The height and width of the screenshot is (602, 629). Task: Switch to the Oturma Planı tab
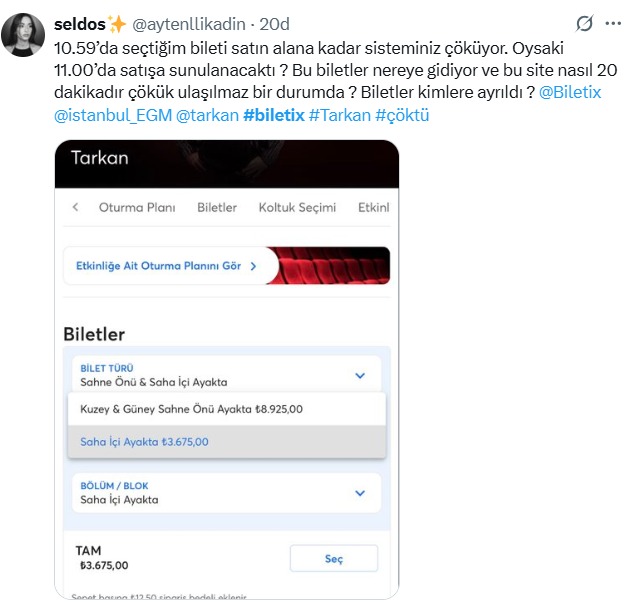(137, 207)
